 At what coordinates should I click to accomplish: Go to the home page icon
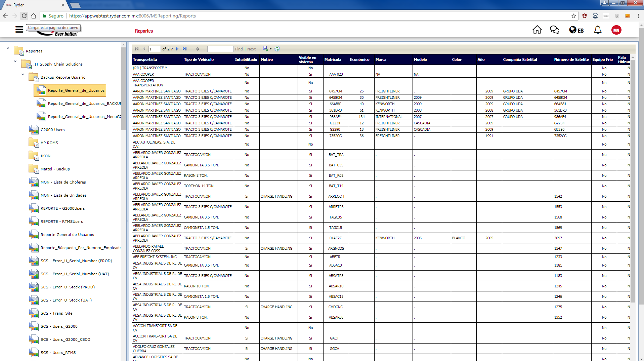[537, 30]
